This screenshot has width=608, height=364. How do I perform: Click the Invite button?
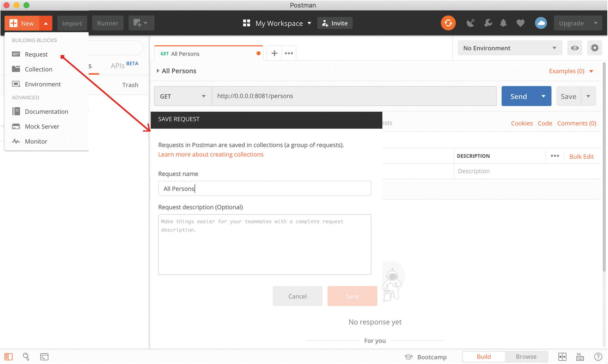click(x=335, y=23)
